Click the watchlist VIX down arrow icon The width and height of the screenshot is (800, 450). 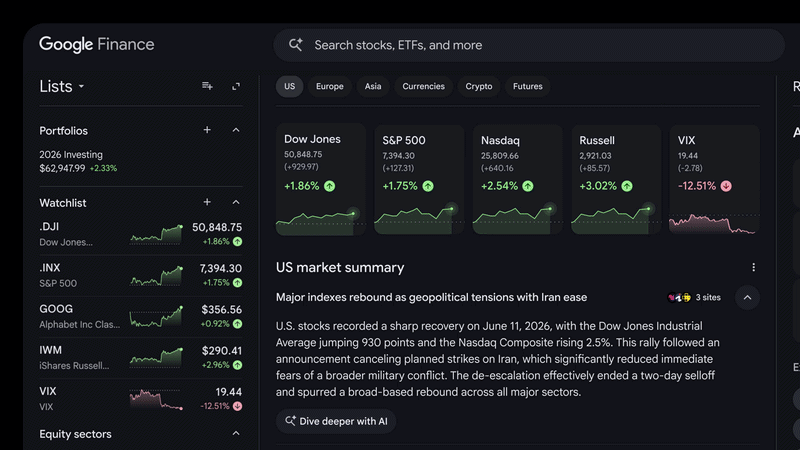tap(238, 406)
